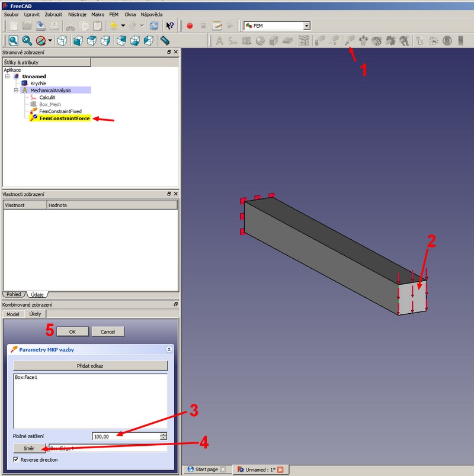Click the Přidat odkaz button
This screenshot has height=476, width=474.
tap(90, 366)
